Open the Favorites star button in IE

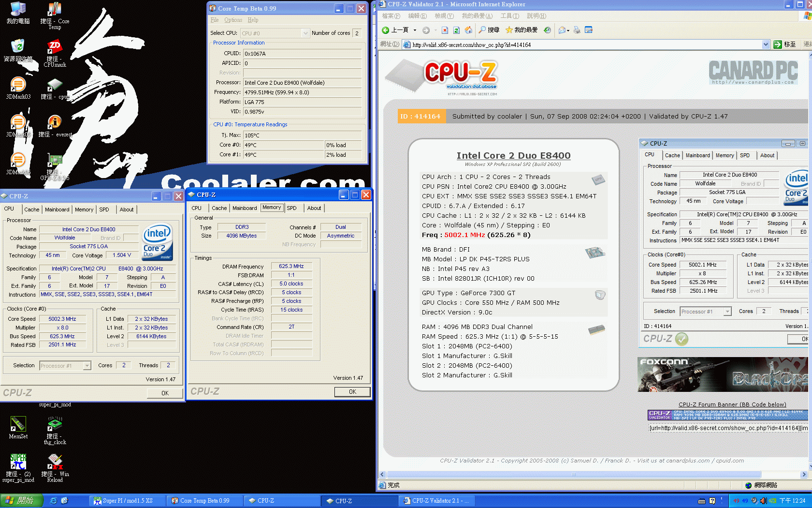tap(522, 30)
